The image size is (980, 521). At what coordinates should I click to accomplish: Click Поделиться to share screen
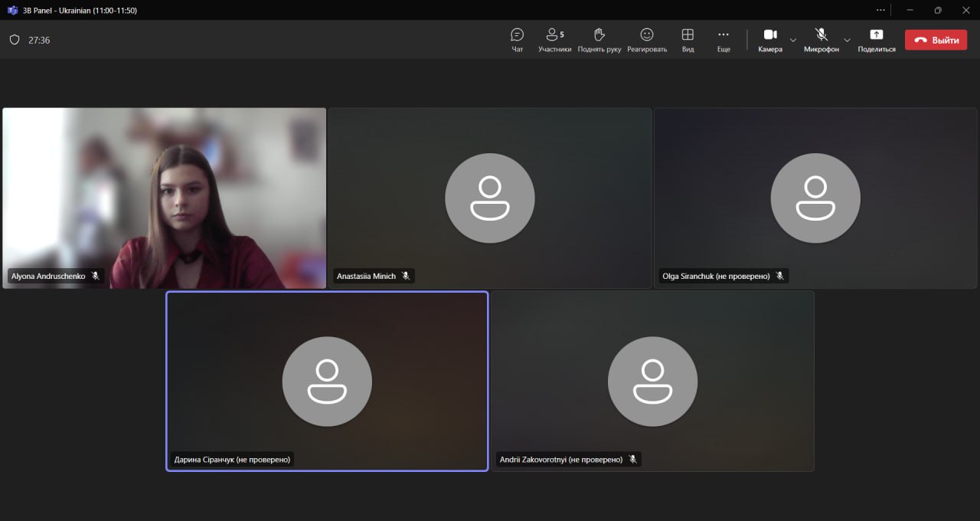pyautogui.click(x=876, y=40)
